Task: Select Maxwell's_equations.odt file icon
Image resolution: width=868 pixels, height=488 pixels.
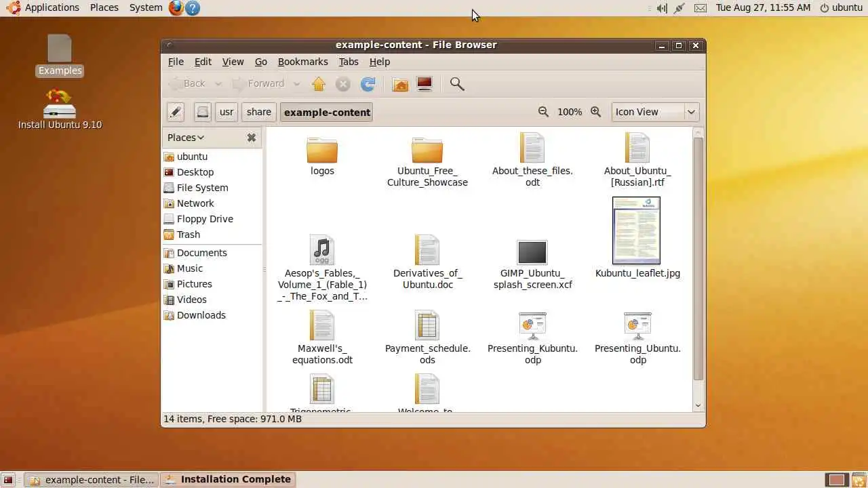Action: click(x=322, y=325)
